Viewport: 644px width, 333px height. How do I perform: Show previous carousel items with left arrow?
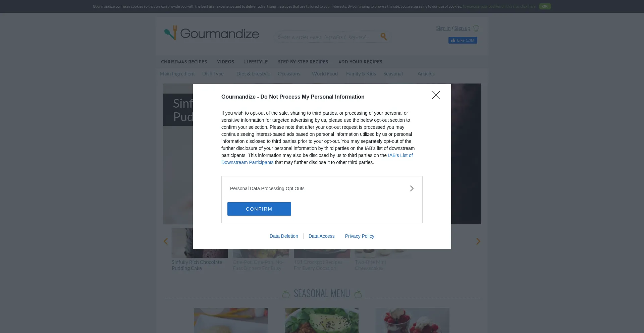point(166,241)
